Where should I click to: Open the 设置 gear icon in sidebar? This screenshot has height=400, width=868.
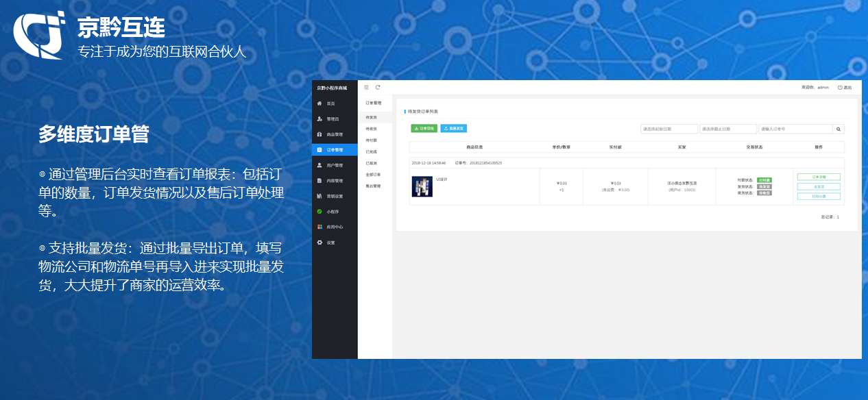(x=319, y=242)
